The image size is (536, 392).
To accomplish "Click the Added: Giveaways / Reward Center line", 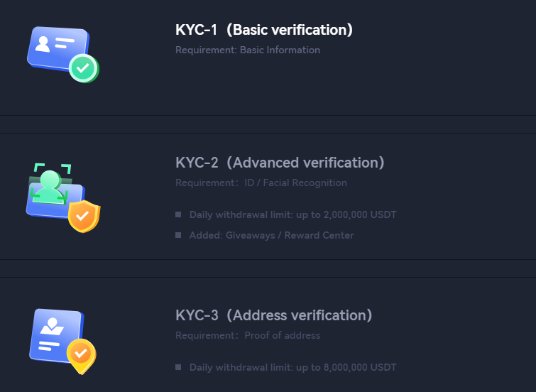I will (x=271, y=235).
